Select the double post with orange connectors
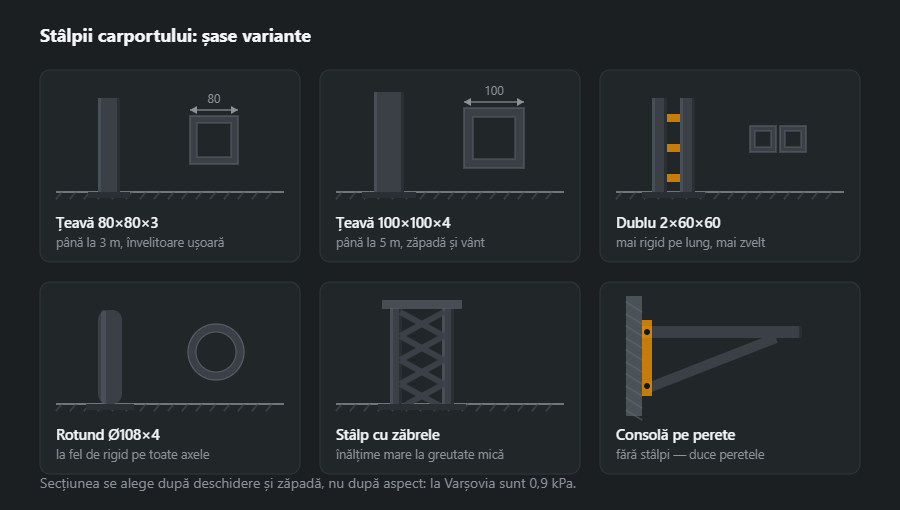This screenshot has width=900, height=510. (673, 147)
